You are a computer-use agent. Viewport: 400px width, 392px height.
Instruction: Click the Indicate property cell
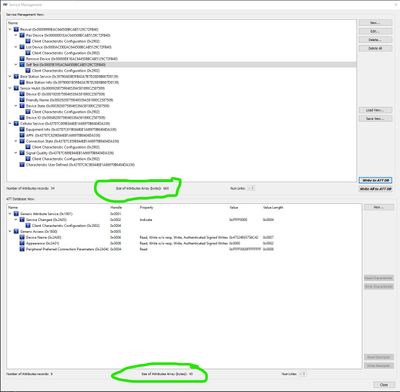point(146,220)
